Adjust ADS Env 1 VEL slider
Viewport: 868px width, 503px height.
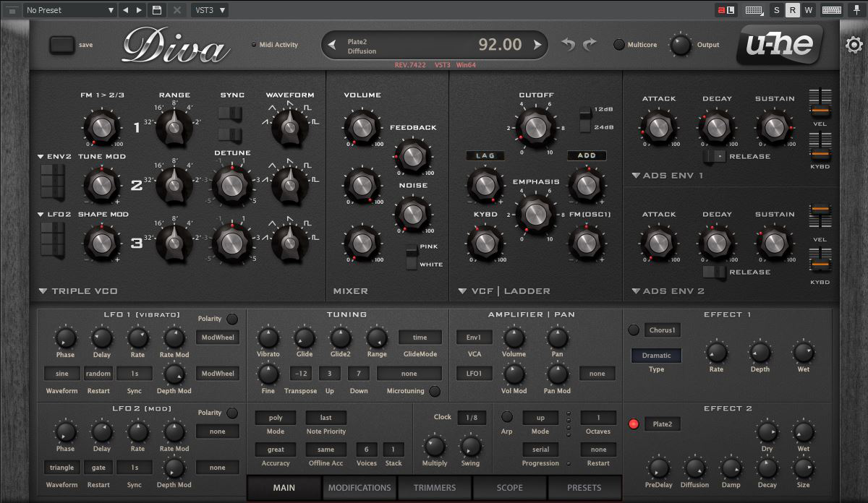pos(820,106)
